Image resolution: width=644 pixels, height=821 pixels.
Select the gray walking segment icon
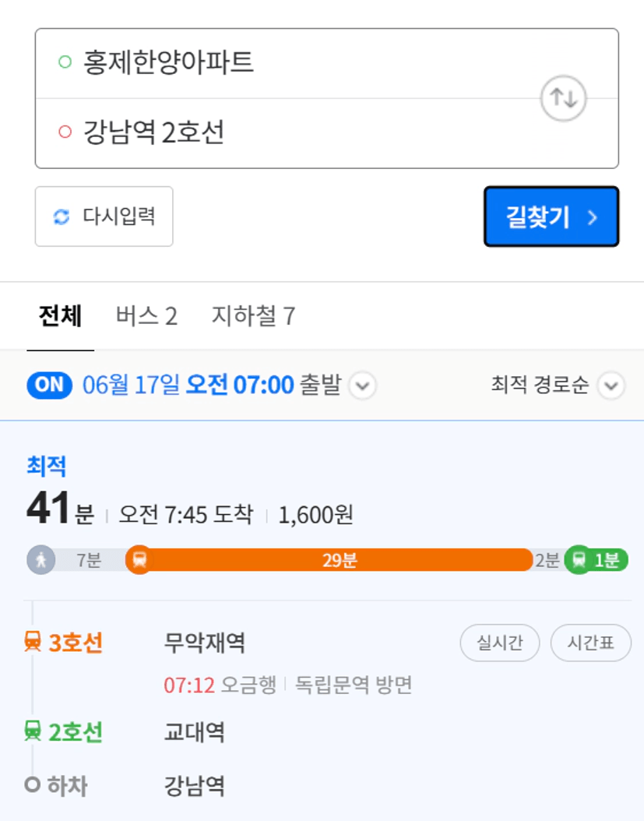40,560
